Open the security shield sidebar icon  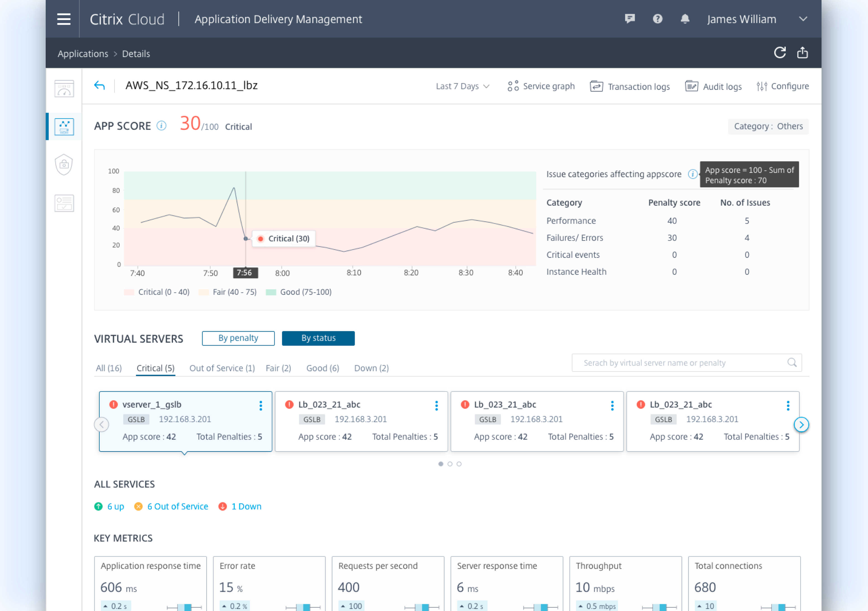pyautogui.click(x=64, y=165)
